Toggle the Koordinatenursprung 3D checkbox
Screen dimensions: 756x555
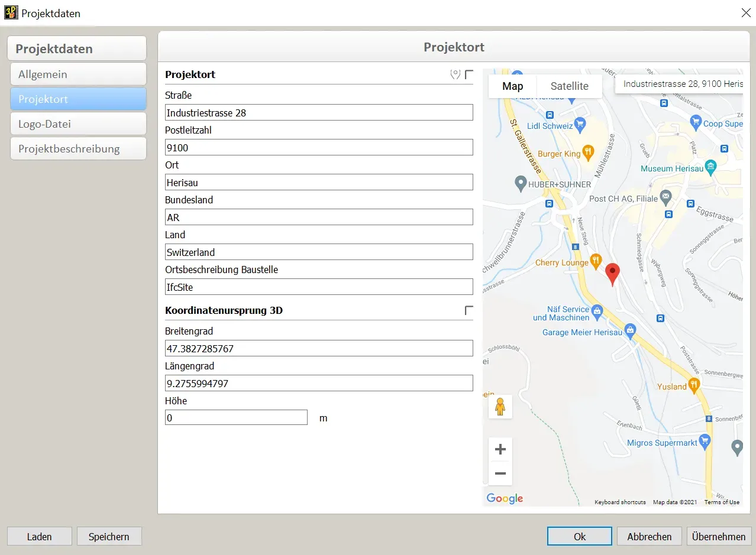click(469, 310)
